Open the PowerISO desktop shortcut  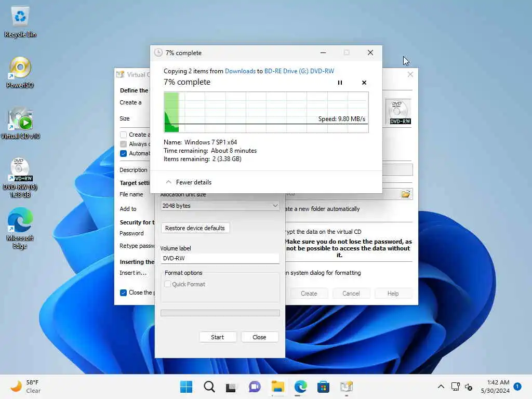click(x=20, y=72)
